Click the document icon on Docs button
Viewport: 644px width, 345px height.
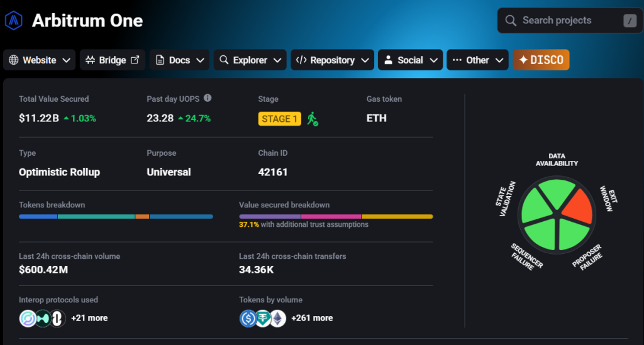coord(160,60)
